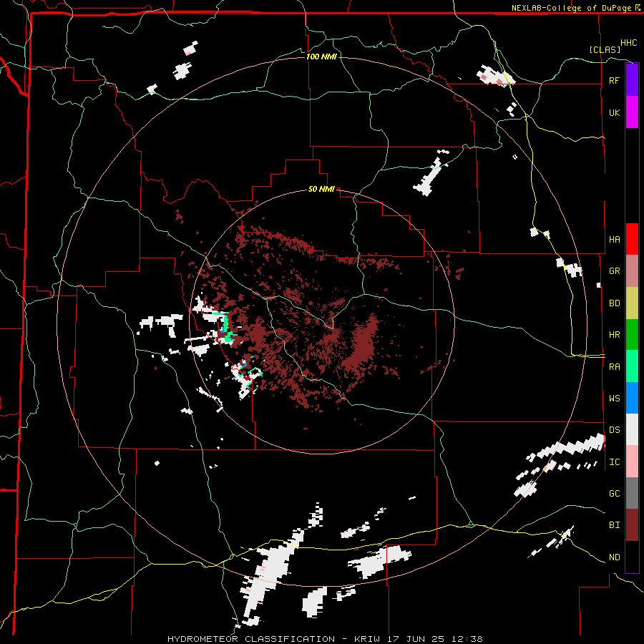Viewport: 644px width, 644px height.
Task: Click the RF purple legend swatch
Action: [632, 80]
